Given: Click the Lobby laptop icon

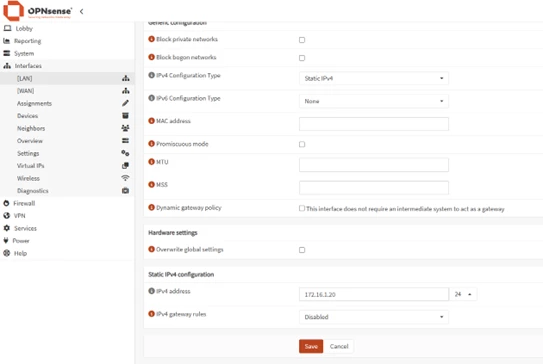Looking at the screenshot, I should click(x=7, y=28).
